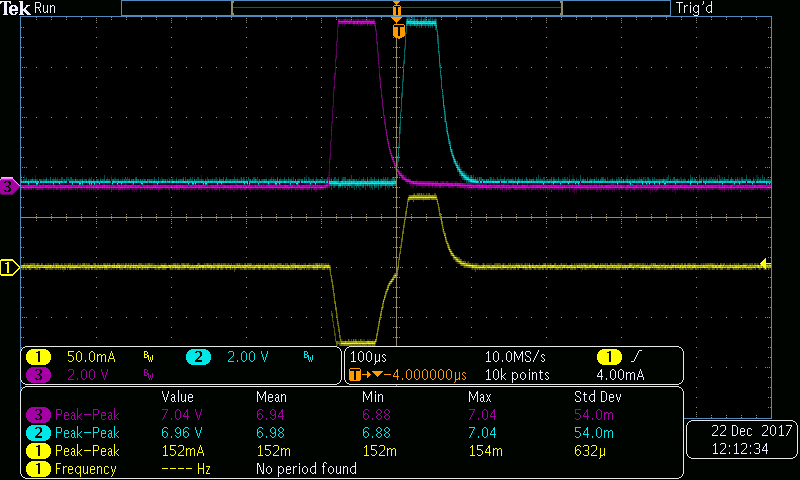Click the trigger source channel 1 badge

coord(610,356)
